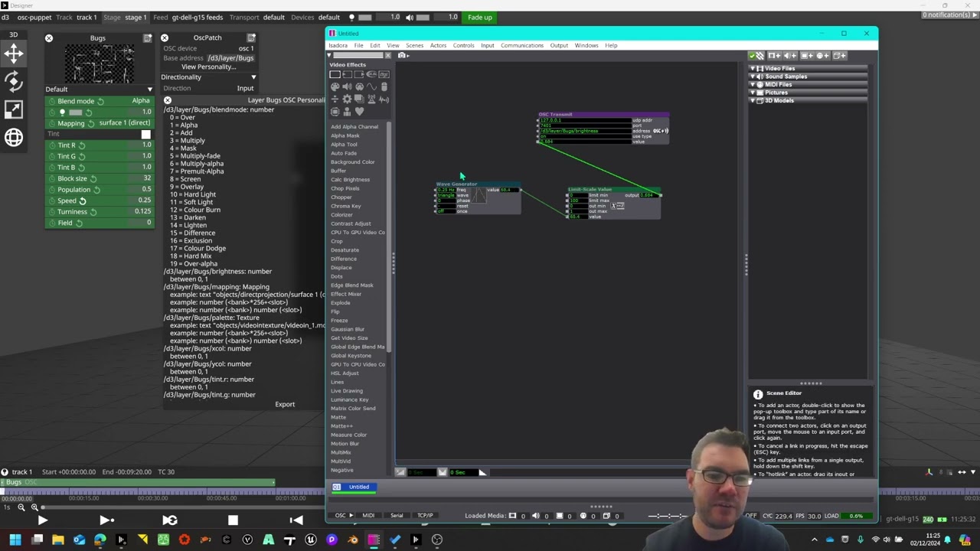The height and width of the screenshot is (551, 980).
Task: Collapse the Sound Samples media bin
Action: pyautogui.click(x=752, y=77)
